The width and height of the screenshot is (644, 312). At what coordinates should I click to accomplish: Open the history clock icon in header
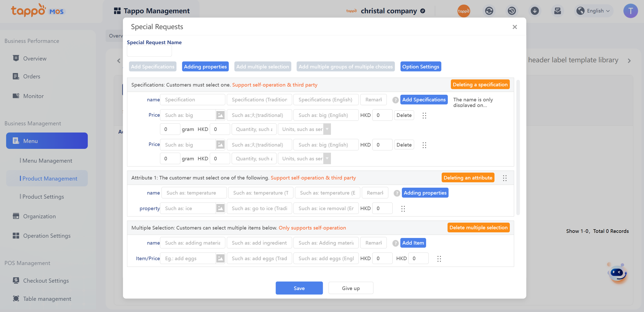pyautogui.click(x=512, y=11)
